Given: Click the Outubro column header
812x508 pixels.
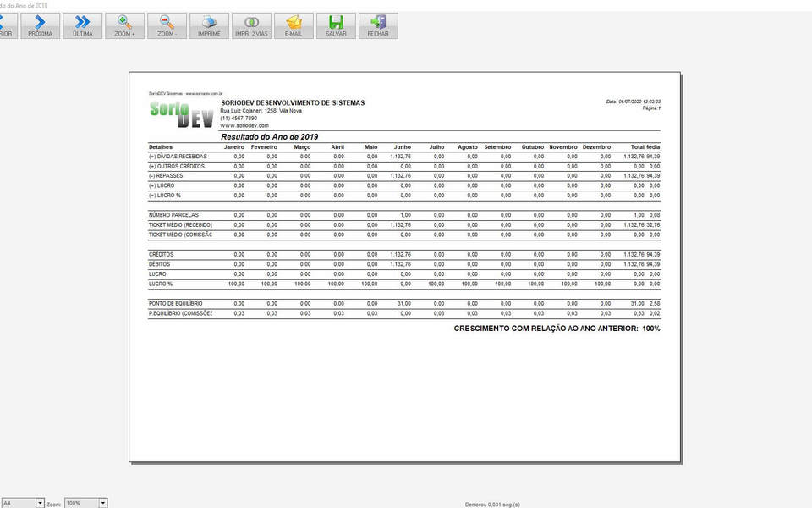Looking at the screenshot, I should [x=533, y=147].
